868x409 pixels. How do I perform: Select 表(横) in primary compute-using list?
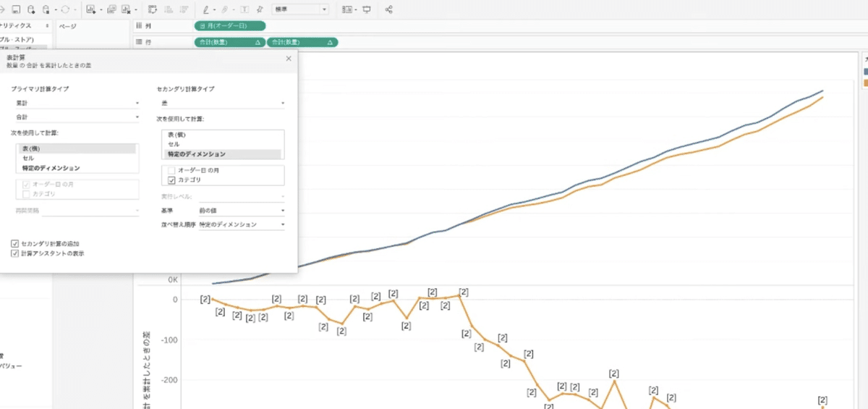point(76,148)
